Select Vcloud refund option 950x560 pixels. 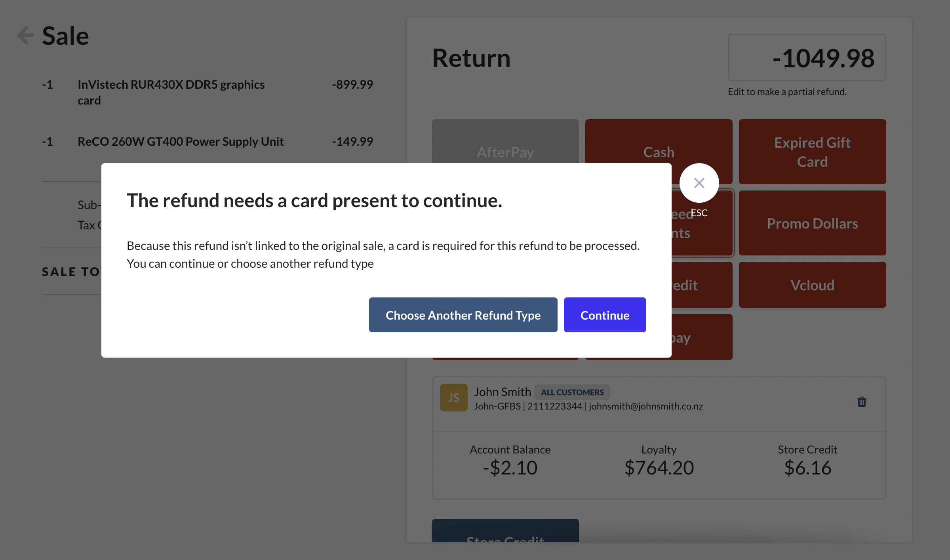pos(812,285)
